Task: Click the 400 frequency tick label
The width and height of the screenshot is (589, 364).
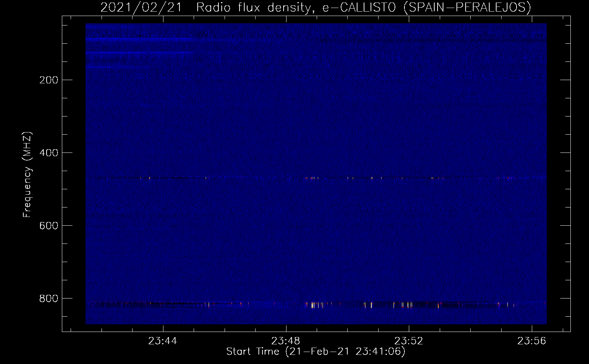Action: click(x=48, y=153)
